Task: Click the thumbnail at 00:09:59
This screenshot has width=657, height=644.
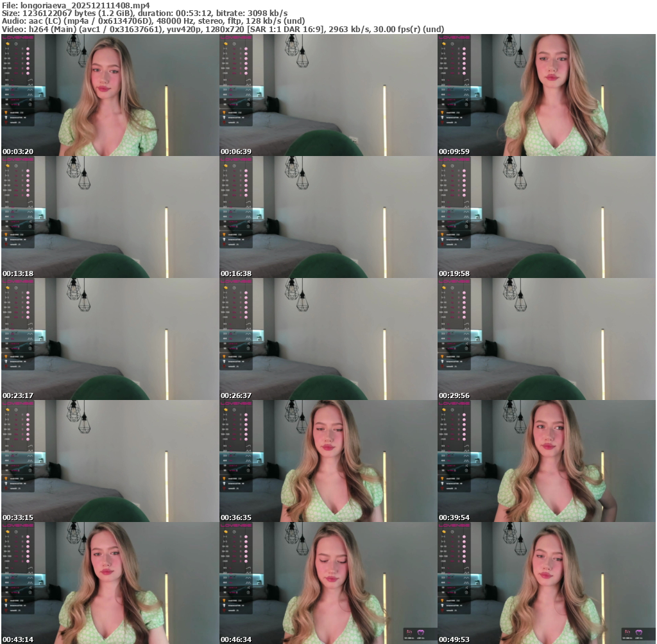Action: point(546,95)
